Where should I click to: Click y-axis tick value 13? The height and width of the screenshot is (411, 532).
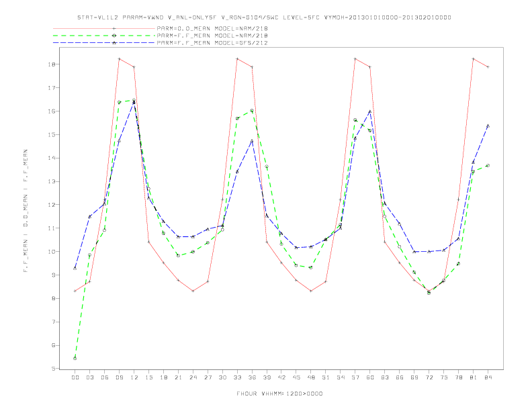point(52,181)
